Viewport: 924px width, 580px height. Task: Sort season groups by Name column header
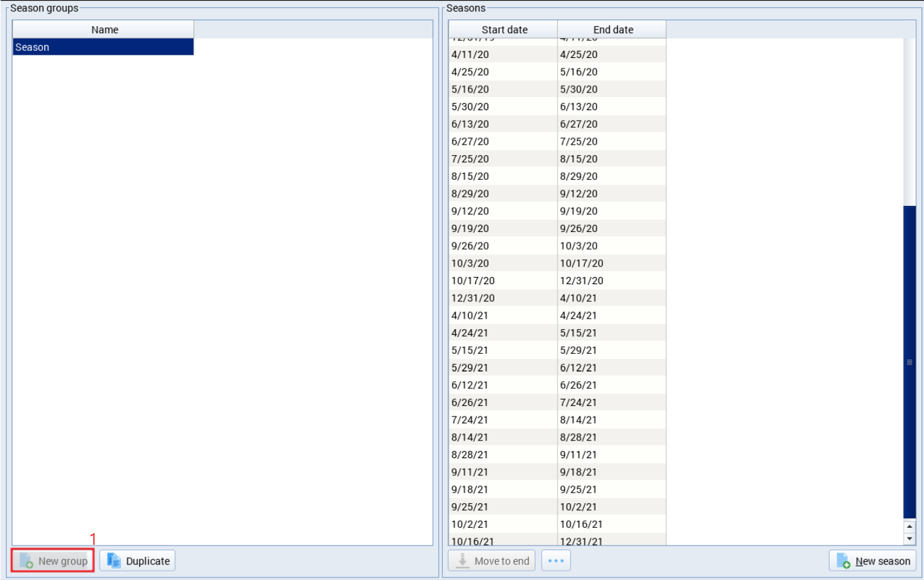103,29
